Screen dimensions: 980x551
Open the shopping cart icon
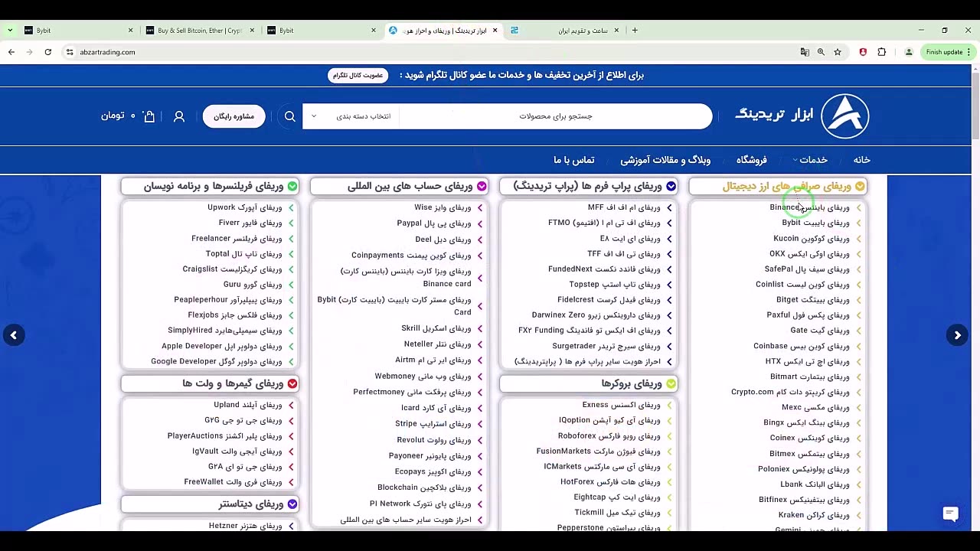pos(149,116)
